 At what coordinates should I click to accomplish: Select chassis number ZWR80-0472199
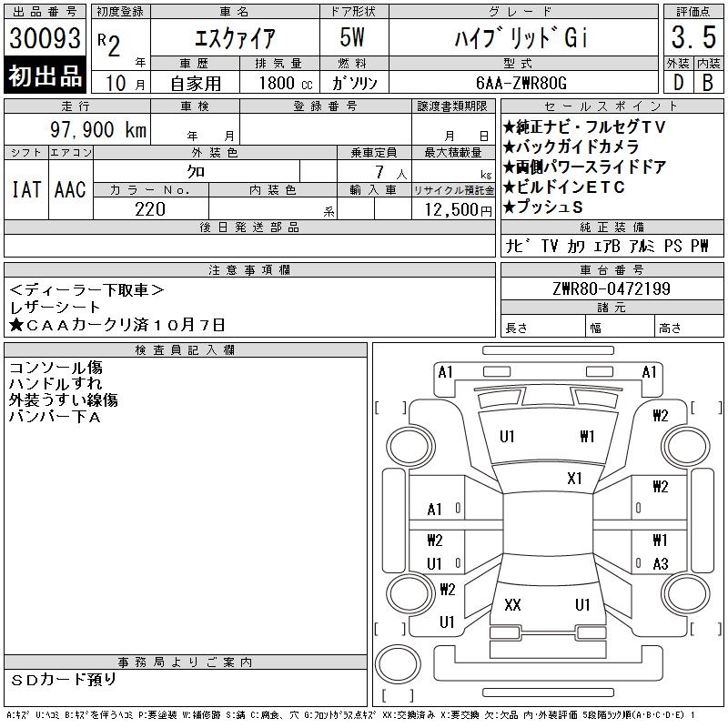click(612, 288)
